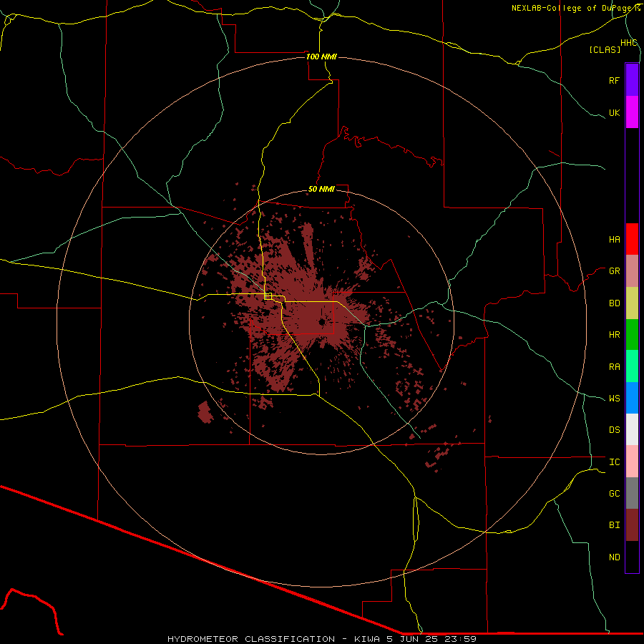Viewport: 644px width, 644px height.
Task: Click the small yellow highway interchange box
Action: coord(268,296)
